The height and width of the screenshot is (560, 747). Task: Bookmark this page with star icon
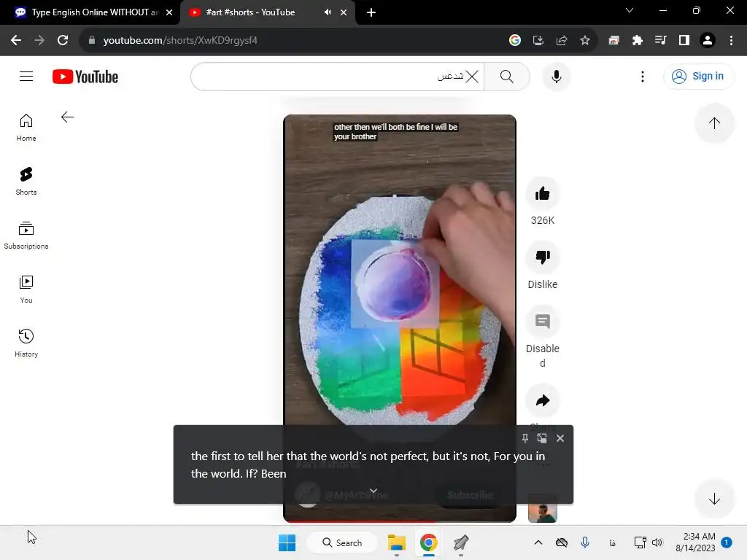pos(585,41)
